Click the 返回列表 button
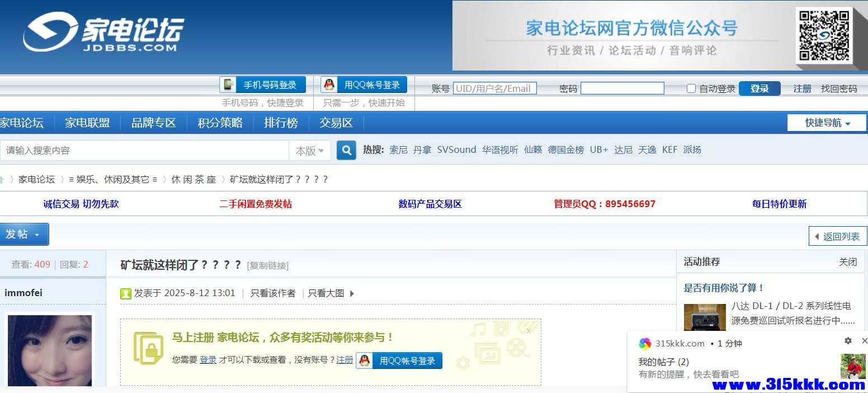868x393 pixels. 837,236
